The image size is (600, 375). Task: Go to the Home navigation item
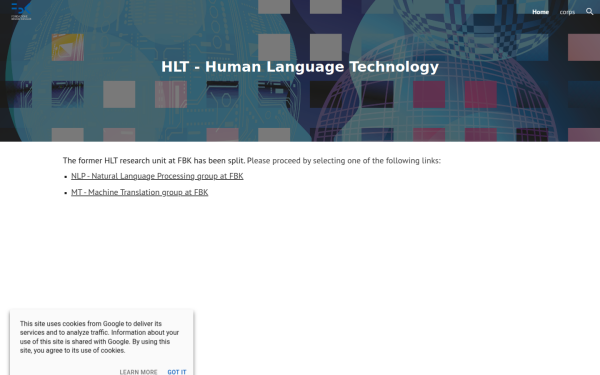tap(540, 12)
